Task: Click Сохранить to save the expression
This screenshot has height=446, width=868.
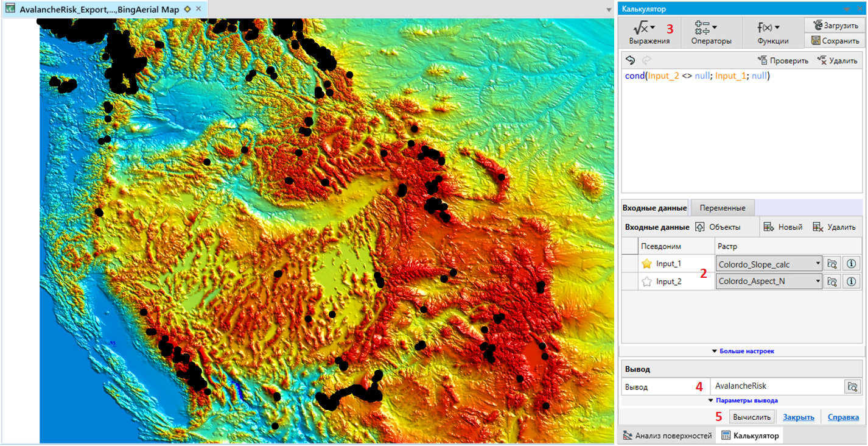Action: pyautogui.click(x=835, y=41)
